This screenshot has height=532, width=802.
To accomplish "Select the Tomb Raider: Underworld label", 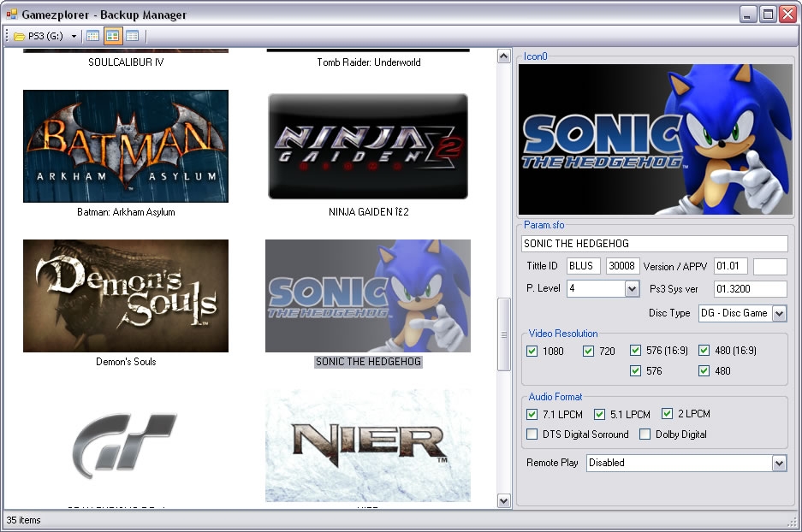I will pyautogui.click(x=369, y=62).
